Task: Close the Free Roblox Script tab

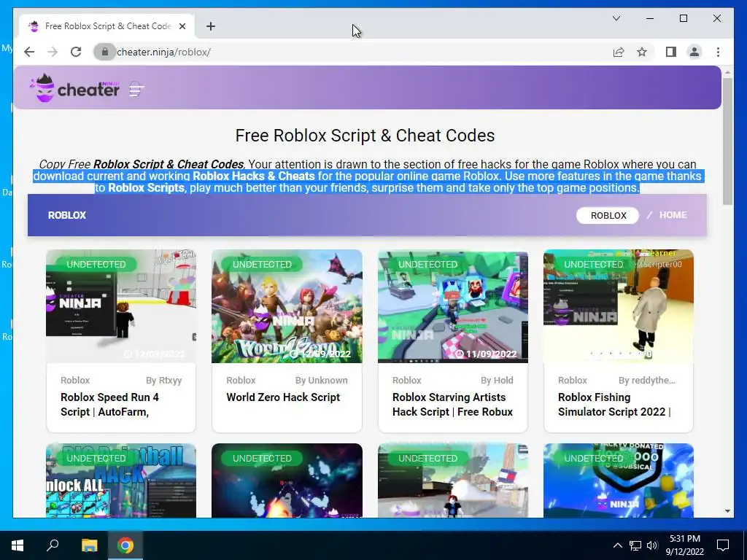Action: coord(182,26)
